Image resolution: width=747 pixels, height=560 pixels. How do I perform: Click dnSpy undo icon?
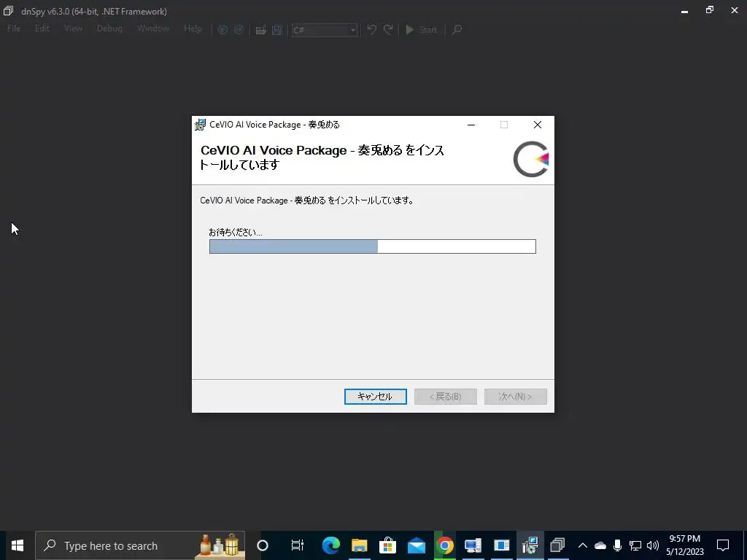[x=371, y=29]
